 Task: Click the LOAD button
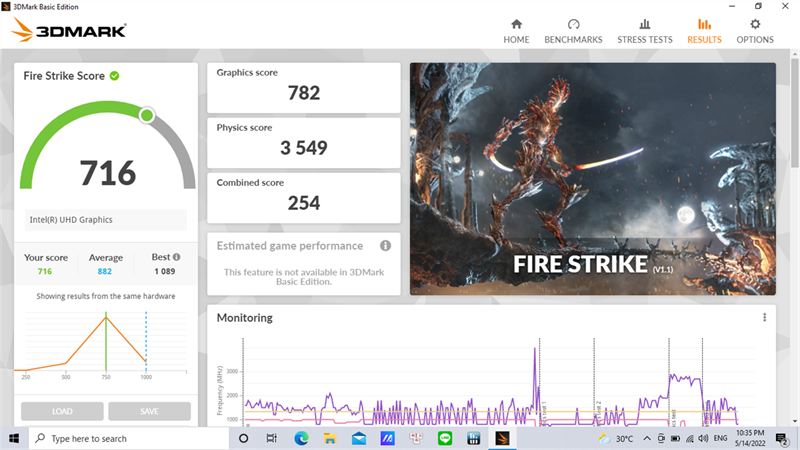[62, 411]
